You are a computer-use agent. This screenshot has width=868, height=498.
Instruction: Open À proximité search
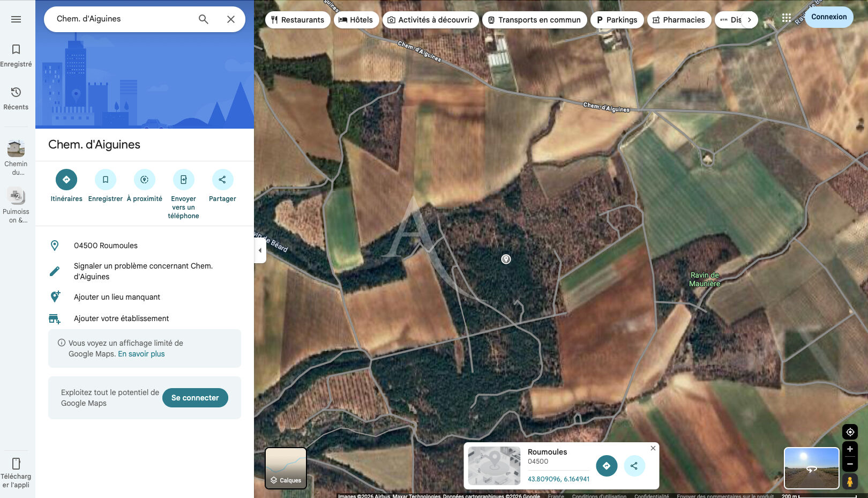144,180
